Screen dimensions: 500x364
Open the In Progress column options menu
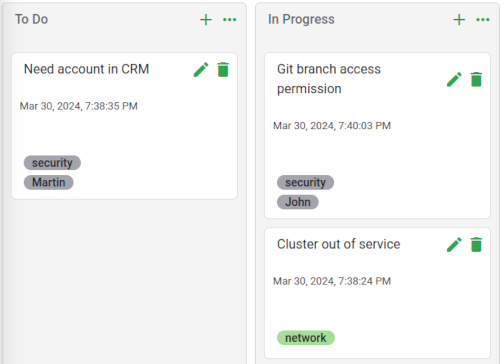click(x=483, y=20)
